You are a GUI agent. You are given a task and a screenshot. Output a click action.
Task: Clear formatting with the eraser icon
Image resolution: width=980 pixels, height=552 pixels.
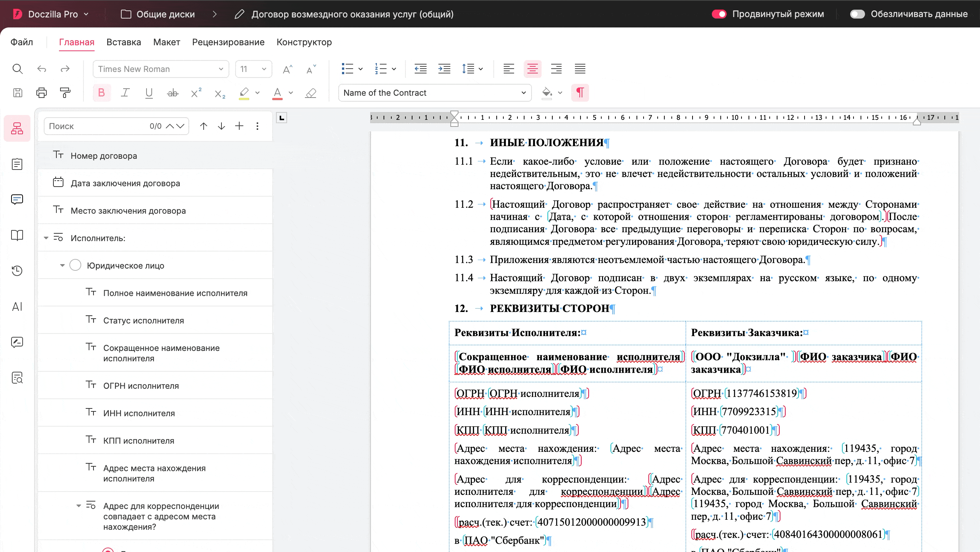tap(311, 93)
